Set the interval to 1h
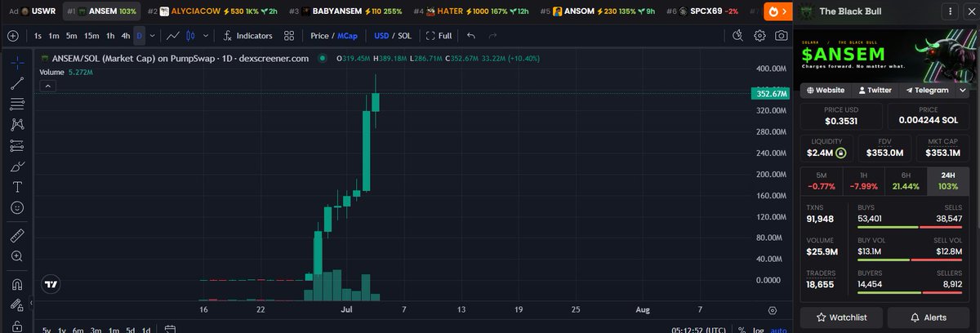980x333 pixels. click(x=109, y=36)
